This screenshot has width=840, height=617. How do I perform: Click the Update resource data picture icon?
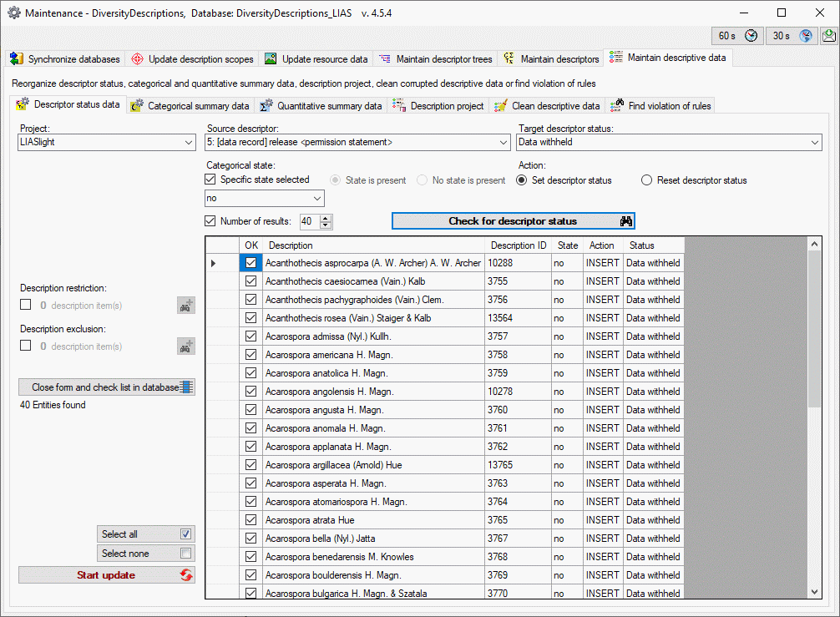click(x=271, y=58)
